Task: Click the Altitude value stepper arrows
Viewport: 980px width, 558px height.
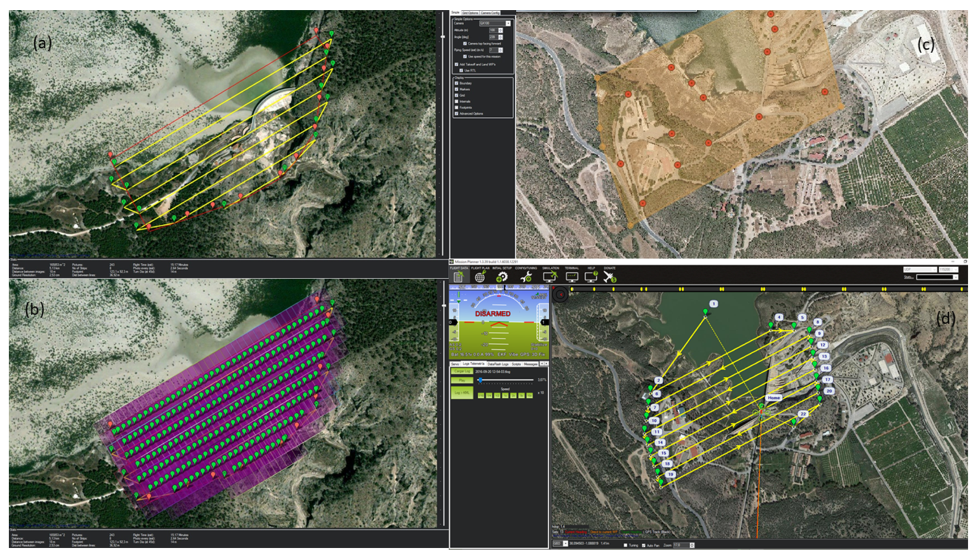Action: pos(500,30)
